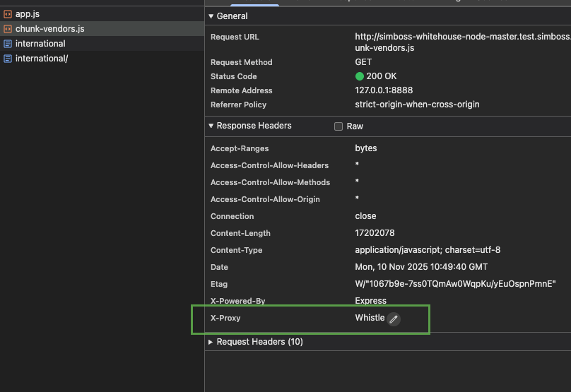Click the chunk-vendors.js script file icon

(x=8, y=29)
